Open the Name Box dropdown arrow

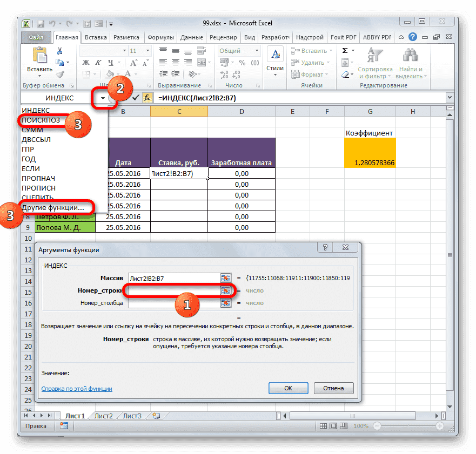point(102,98)
